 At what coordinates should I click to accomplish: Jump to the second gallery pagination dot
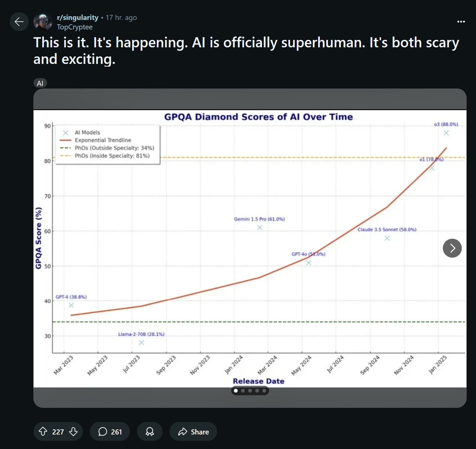coord(243,391)
